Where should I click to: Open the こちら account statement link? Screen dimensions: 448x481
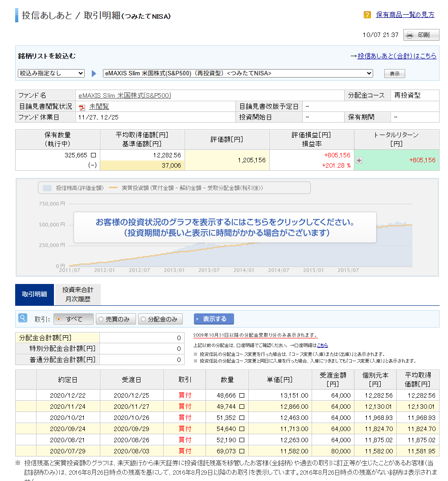point(322,345)
